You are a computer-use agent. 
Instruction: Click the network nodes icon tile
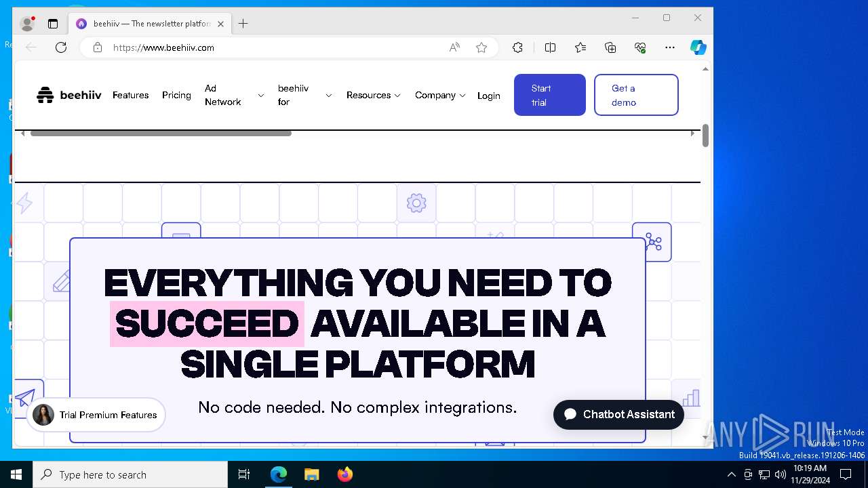pyautogui.click(x=652, y=242)
